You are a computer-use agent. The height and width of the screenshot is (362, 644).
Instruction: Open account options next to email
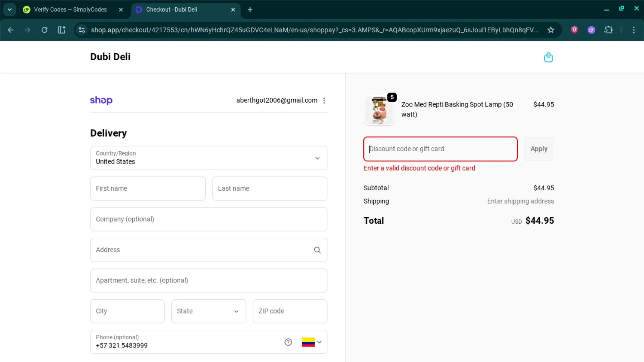pos(324,100)
